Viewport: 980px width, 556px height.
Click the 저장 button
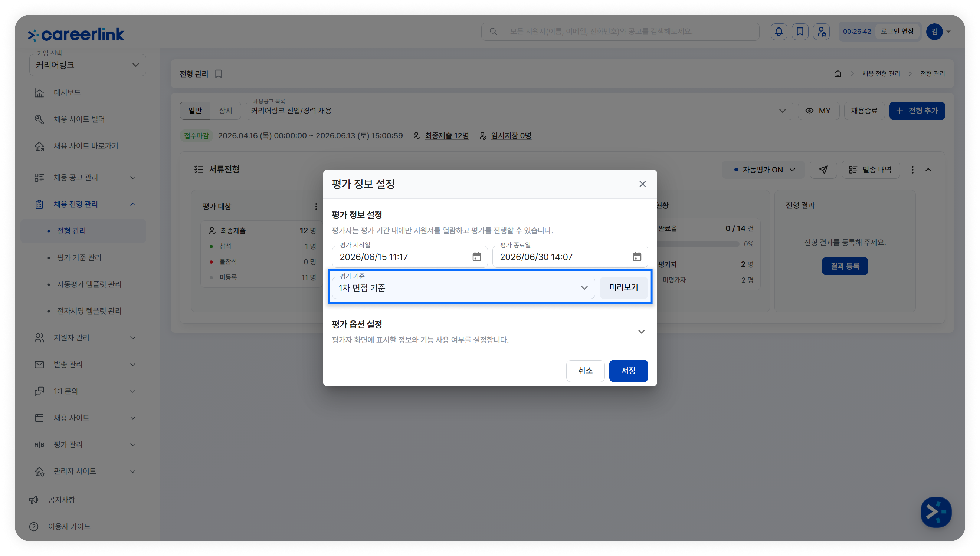(x=628, y=371)
